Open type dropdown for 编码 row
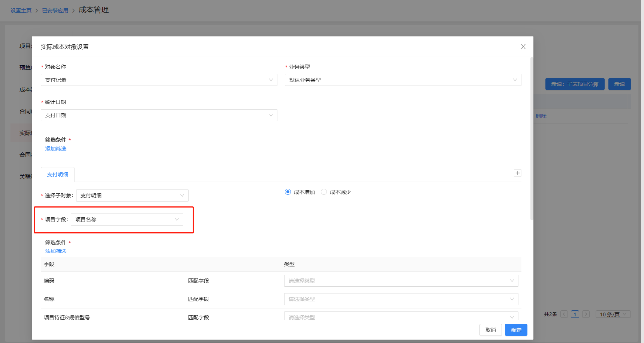This screenshot has height=343, width=644. point(401,281)
